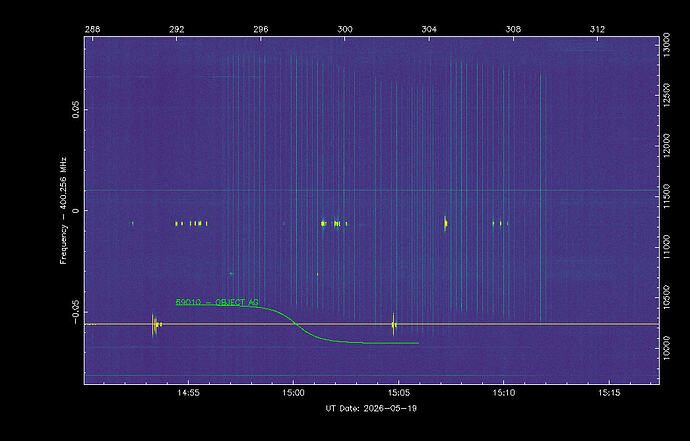Click the -0.05 frequency tick label
This screenshot has width=690, height=441.
[76, 312]
